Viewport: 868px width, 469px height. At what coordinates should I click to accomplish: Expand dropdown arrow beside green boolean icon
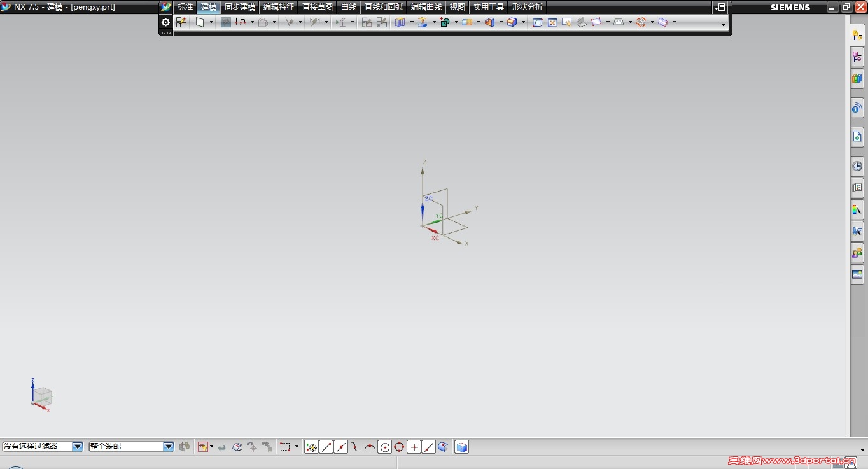pos(456,22)
